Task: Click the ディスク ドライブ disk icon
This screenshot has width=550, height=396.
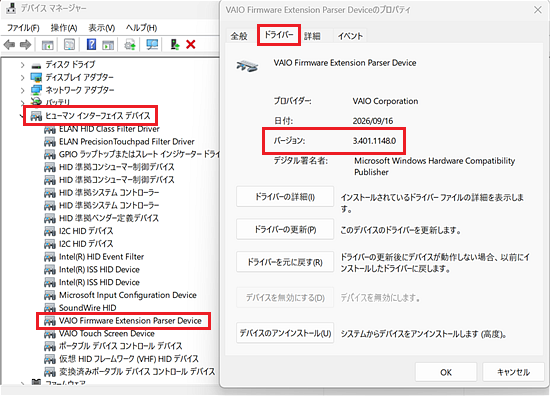Action: coord(36,65)
